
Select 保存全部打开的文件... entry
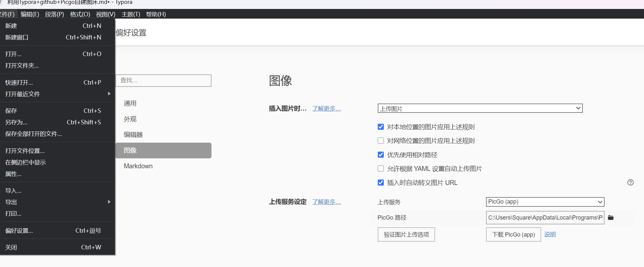[x=57, y=134]
